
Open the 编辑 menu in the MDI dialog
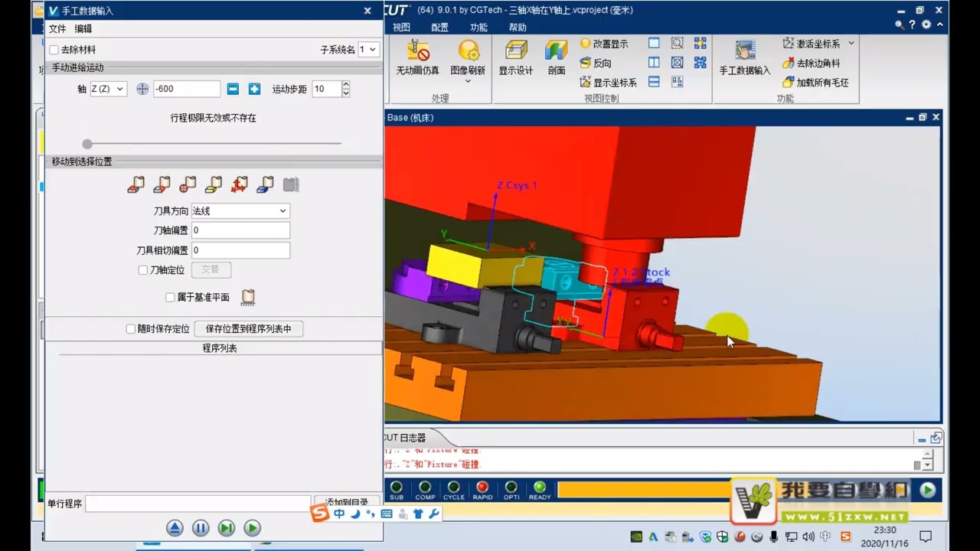[83, 28]
